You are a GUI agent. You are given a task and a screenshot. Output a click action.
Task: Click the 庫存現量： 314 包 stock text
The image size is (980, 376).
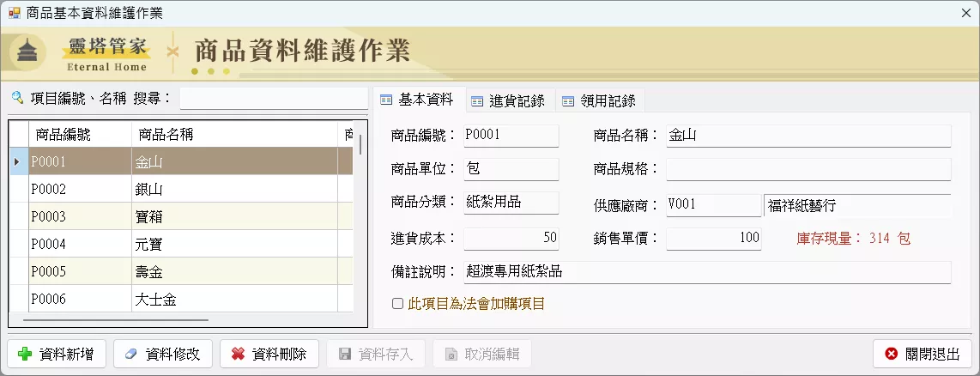pos(853,239)
